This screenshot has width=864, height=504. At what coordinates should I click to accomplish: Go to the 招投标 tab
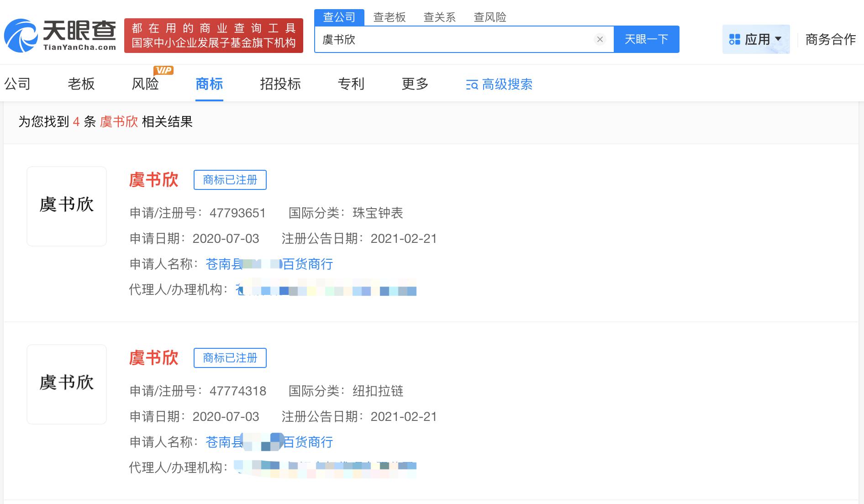[x=280, y=84]
